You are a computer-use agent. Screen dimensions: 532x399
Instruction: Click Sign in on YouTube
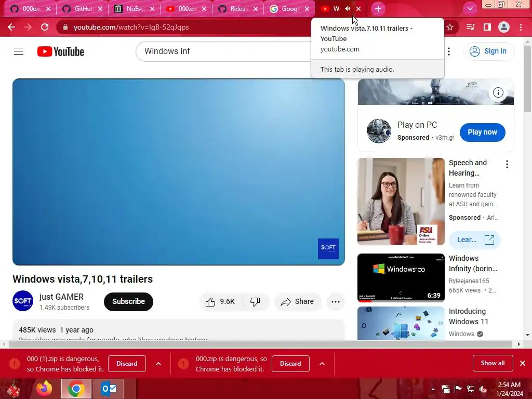point(488,51)
